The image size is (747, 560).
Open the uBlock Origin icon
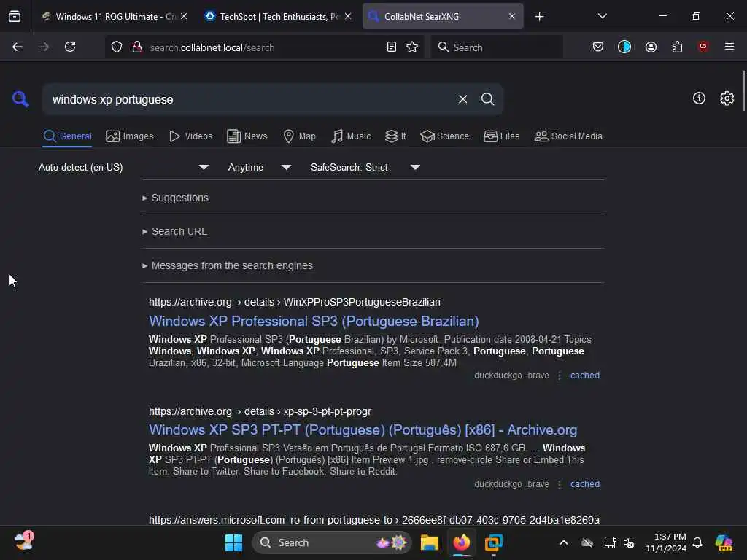(x=703, y=47)
